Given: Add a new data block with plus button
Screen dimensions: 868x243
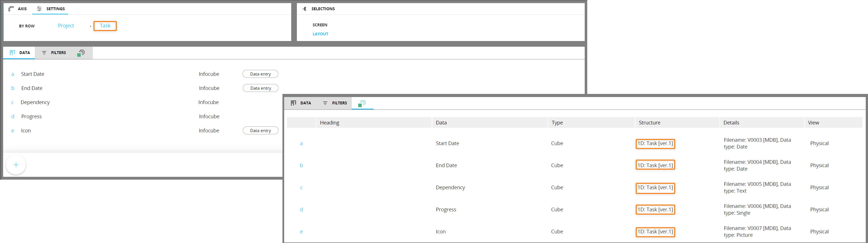Looking at the screenshot, I should click(16, 165).
